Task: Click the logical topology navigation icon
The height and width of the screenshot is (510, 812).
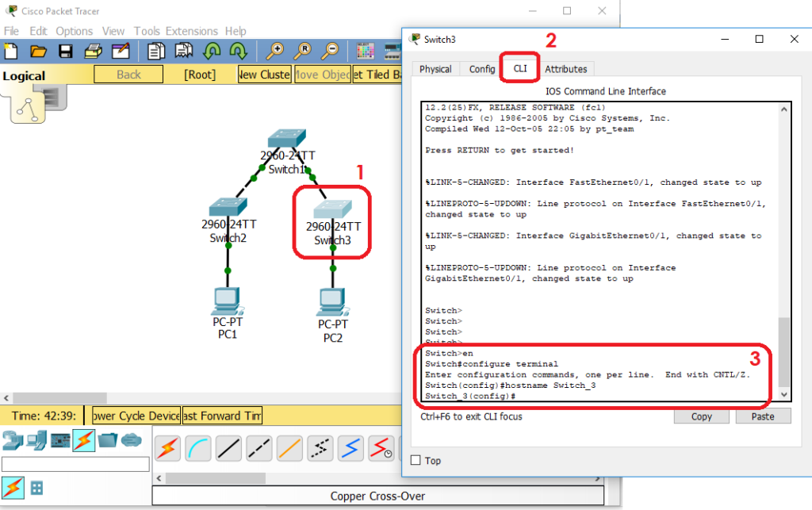Action: click(28, 109)
